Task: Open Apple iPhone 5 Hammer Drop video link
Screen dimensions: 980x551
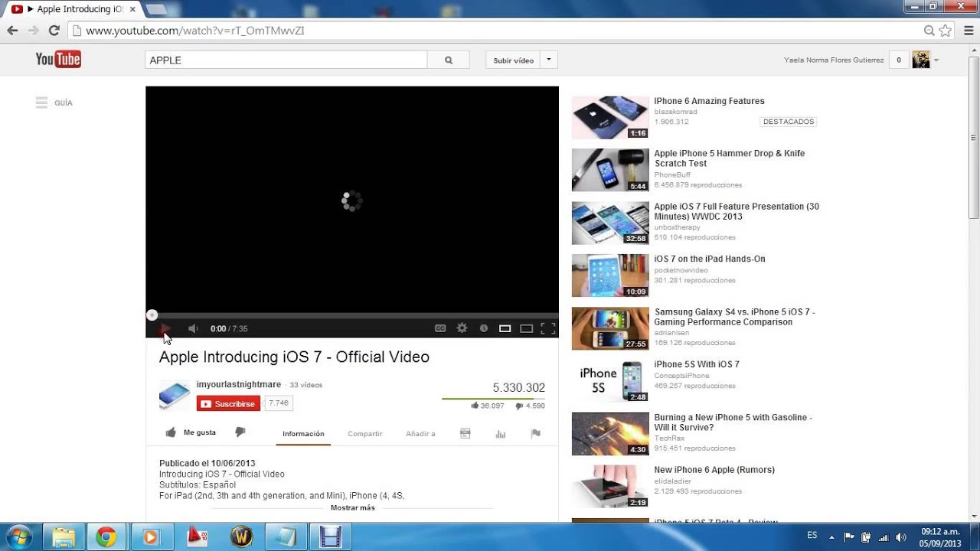Action: 729,158
